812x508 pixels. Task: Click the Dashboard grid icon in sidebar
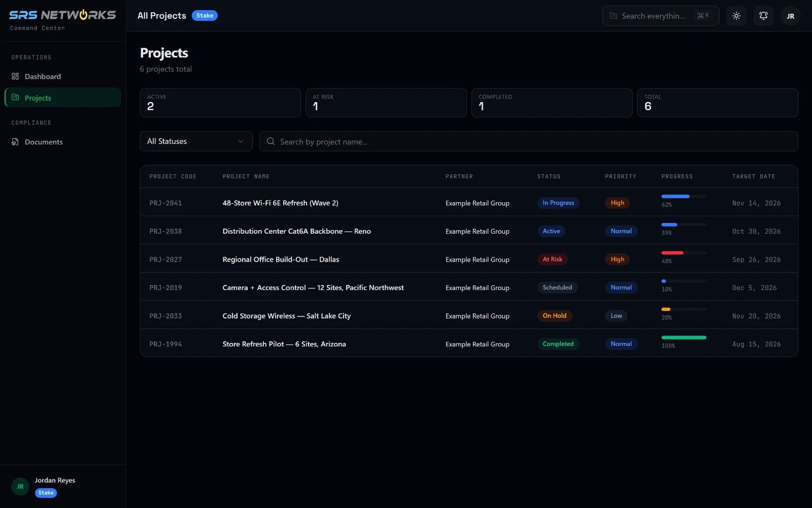tap(15, 76)
